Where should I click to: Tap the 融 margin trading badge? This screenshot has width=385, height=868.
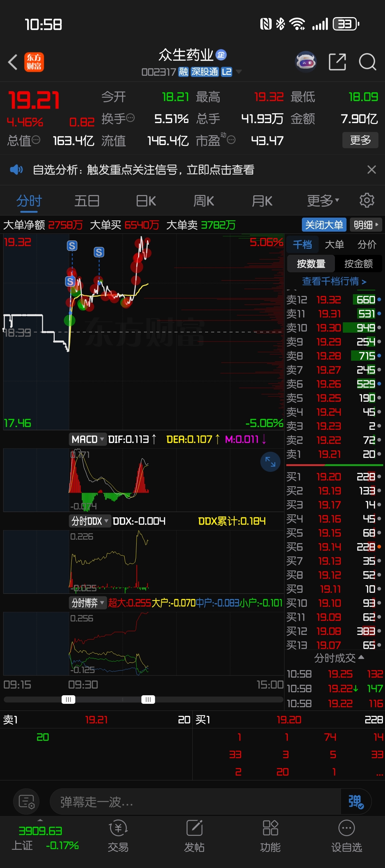(184, 72)
